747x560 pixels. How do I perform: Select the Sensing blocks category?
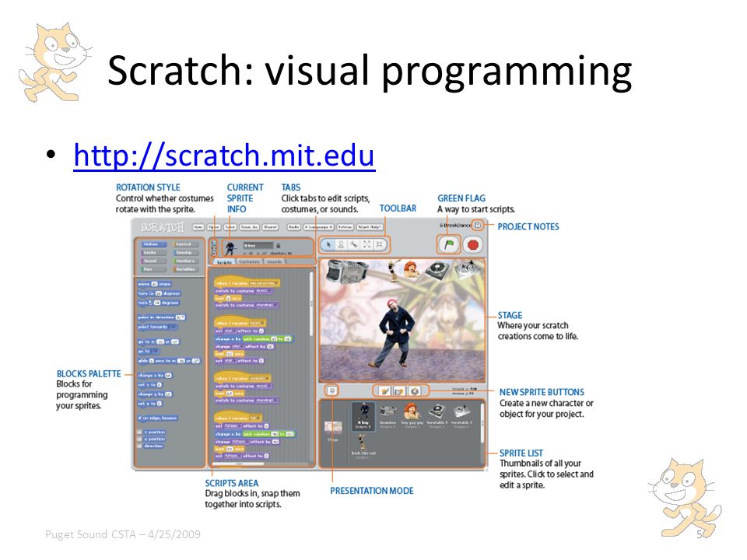(186, 253)
